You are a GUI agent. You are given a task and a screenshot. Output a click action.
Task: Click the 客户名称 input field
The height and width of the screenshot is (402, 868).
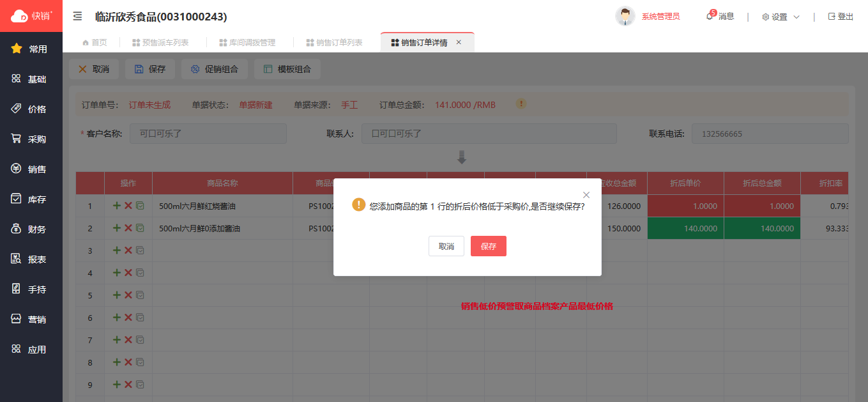tap(208, 134)
